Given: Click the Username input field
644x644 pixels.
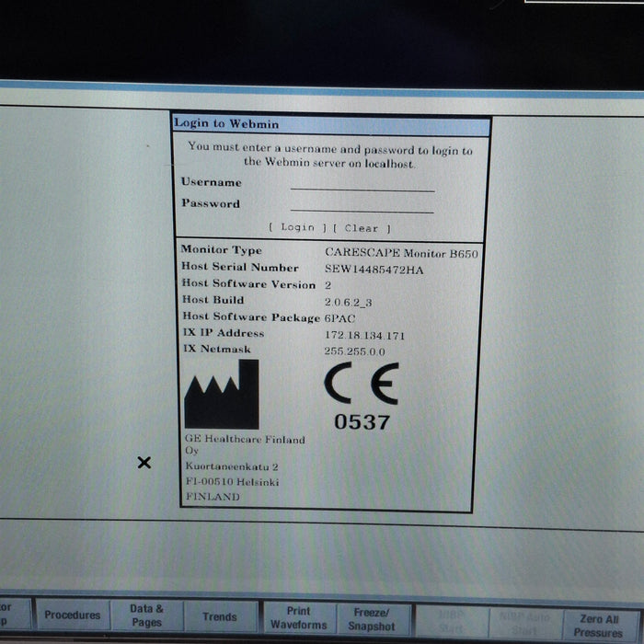Looking at the screenshot, I should pos(362,185).
